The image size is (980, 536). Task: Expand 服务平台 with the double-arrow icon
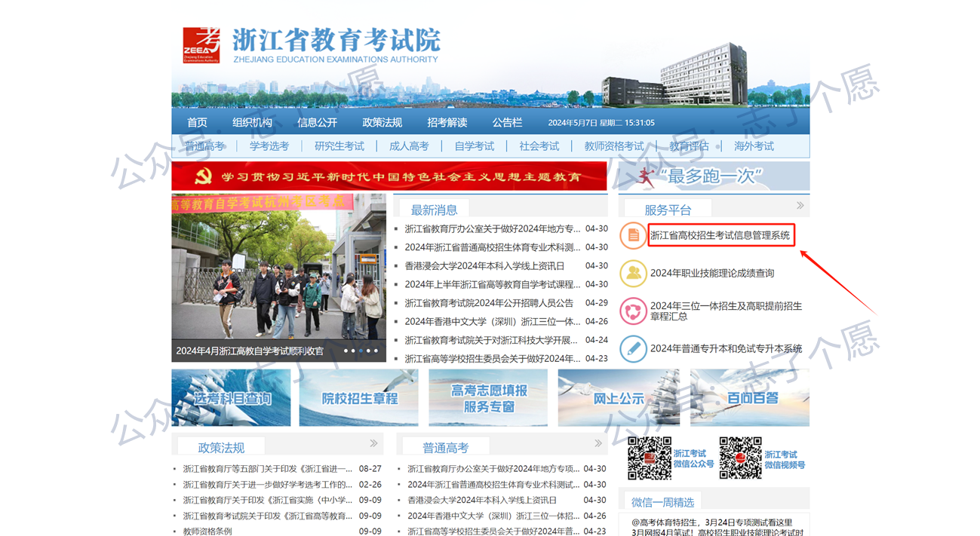pyautogui.click(x=800, y=206)
